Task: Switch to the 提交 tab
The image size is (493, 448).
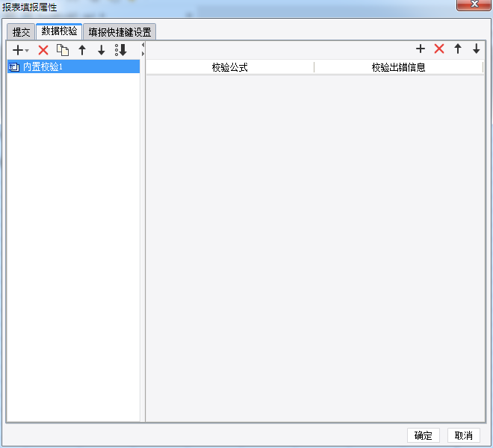Action: (21, 32)
